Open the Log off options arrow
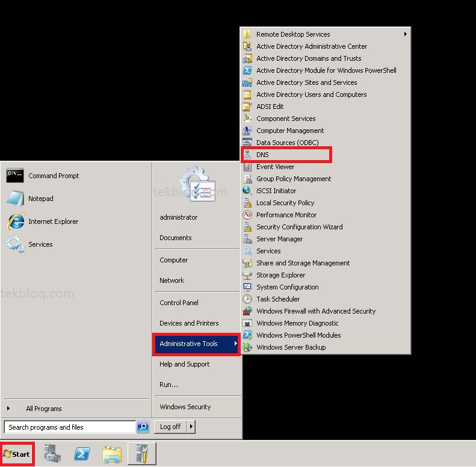This screenshot has height=467, width=476. point(191,427)
